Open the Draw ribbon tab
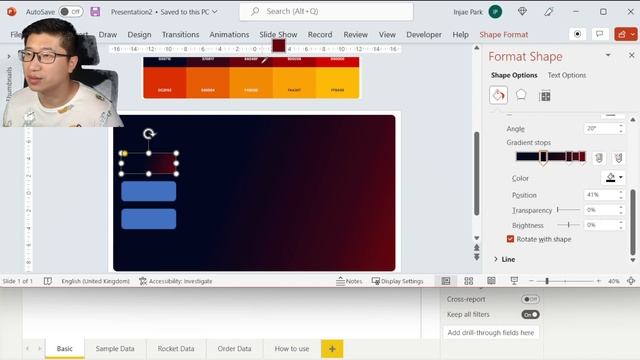 point(108,35)
